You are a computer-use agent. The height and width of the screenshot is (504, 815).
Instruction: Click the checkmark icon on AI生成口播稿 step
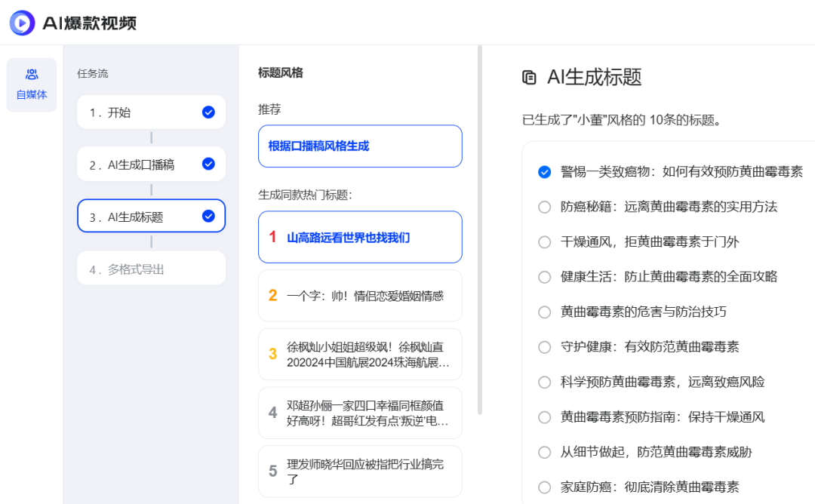pos(208,164)
